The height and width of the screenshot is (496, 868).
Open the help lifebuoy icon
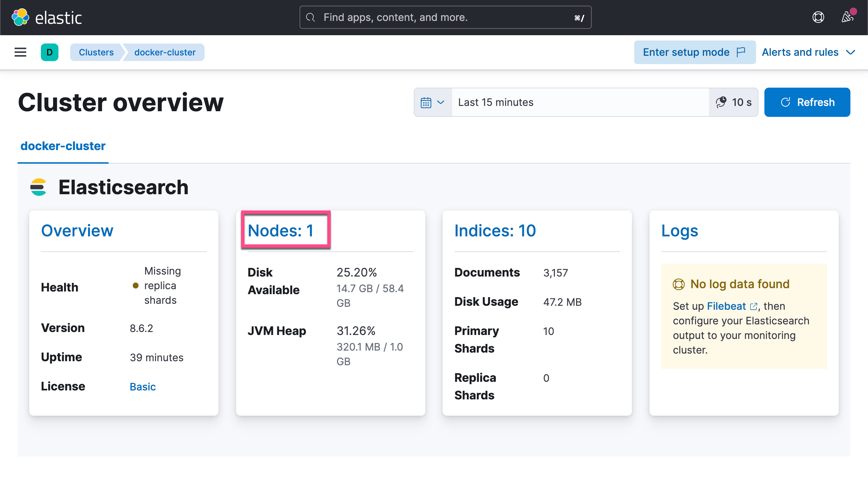point(818,17)
